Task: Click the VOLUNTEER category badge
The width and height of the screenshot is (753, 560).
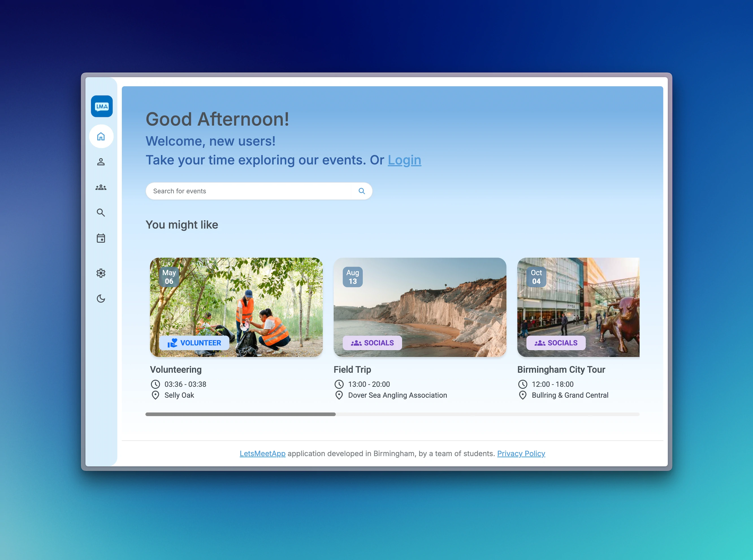Action: pos(194,343)
